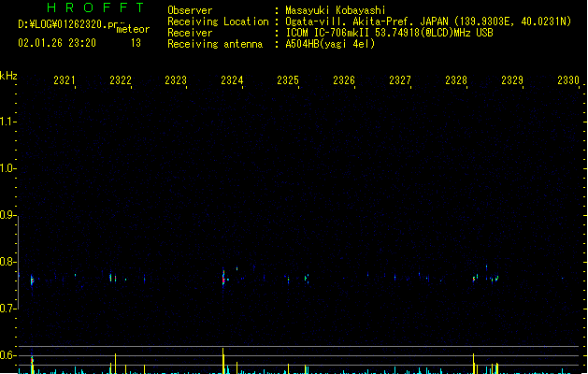Click the 2321 time axis marker
The width and height of the screenshot is (588, 374).
pyautogui.click(x=65, y=80)
